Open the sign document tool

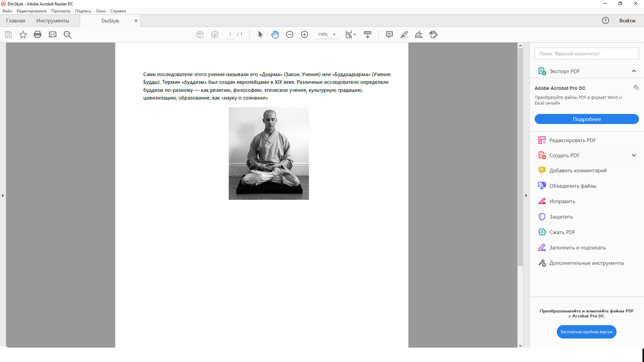(419, 35)
